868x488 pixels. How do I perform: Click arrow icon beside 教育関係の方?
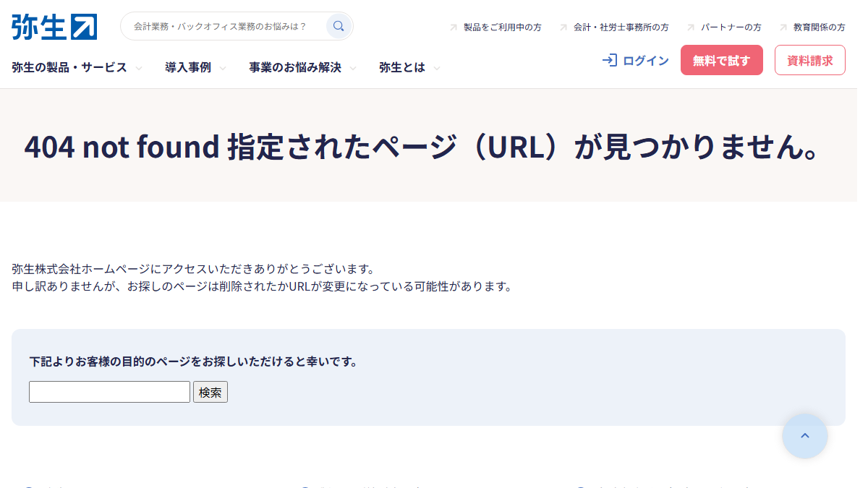coord(783,27)
